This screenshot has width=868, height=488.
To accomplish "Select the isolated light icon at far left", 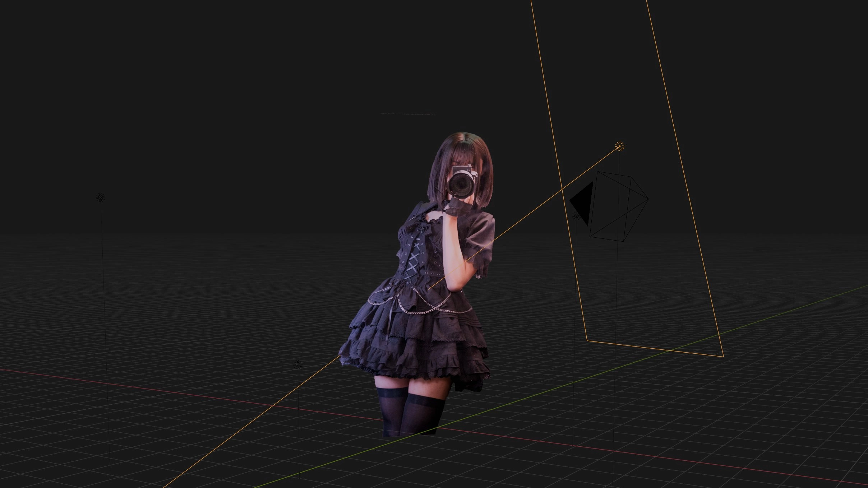I will (101, 197).
